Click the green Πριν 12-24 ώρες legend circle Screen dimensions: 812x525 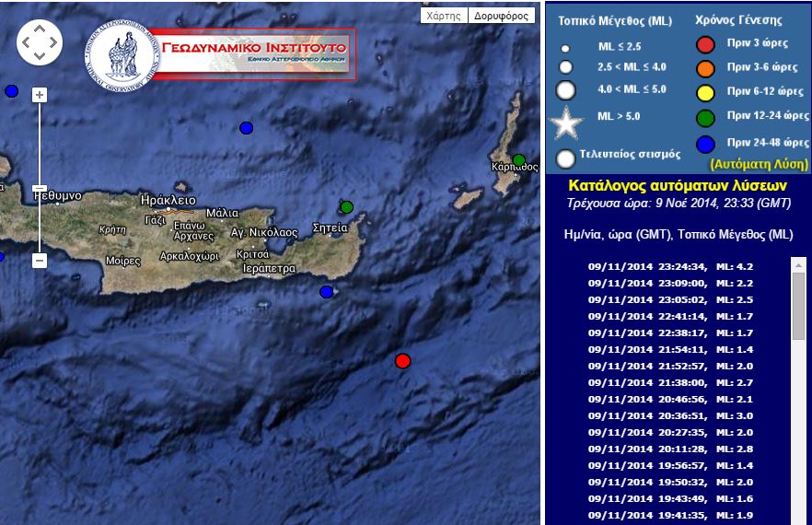point(705,119)
